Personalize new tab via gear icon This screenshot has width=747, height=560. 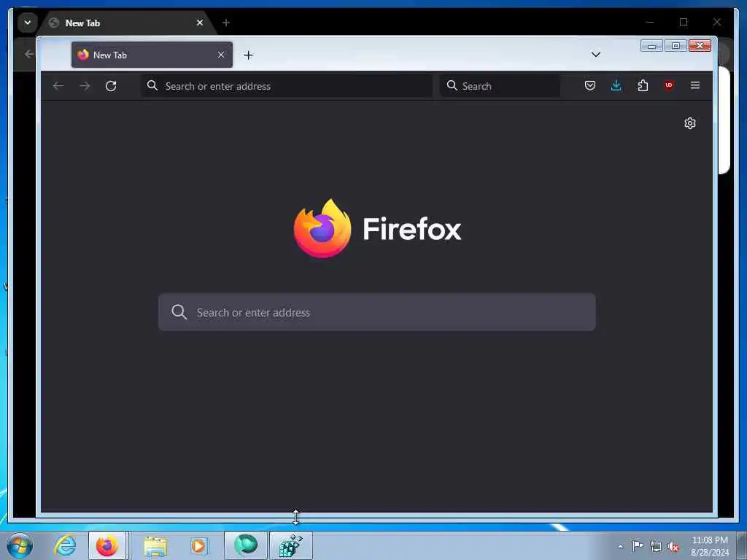point(690,123)
